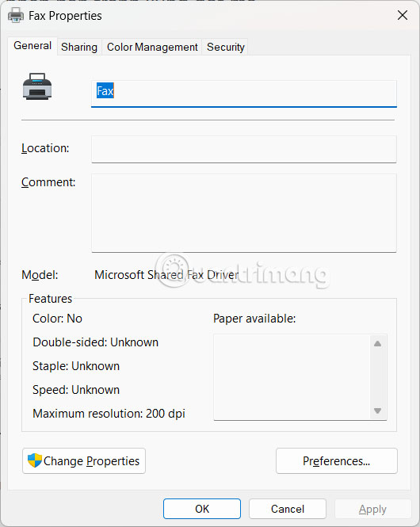Switch to the General tab
The image size is (420, 527).
click(32, 46)
